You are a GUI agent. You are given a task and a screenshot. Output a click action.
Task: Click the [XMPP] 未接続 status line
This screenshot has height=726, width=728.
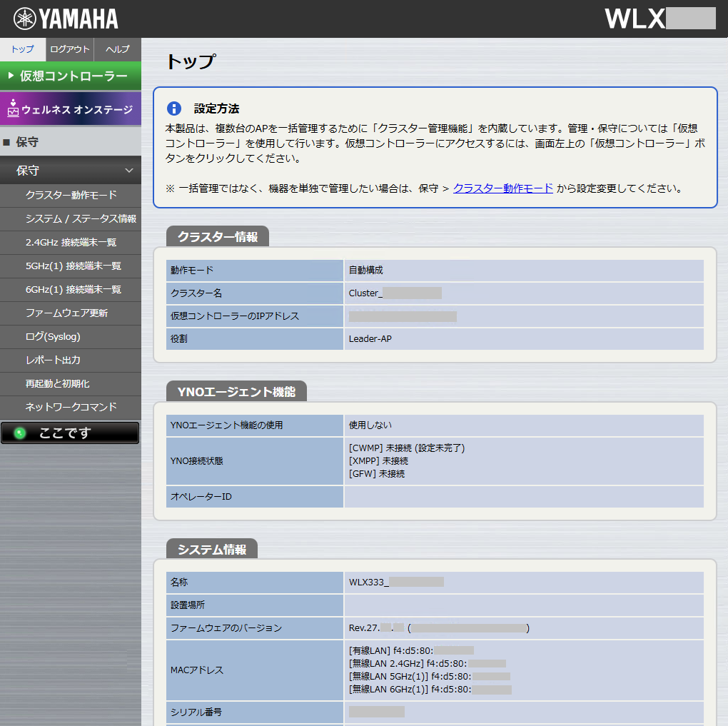[378, 460]
